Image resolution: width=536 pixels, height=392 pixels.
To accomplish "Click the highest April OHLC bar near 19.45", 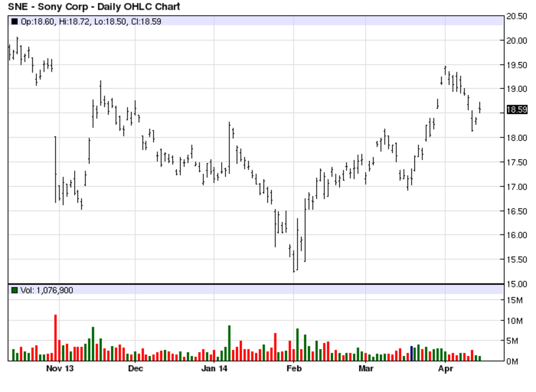I will click(x=445, y=70).
